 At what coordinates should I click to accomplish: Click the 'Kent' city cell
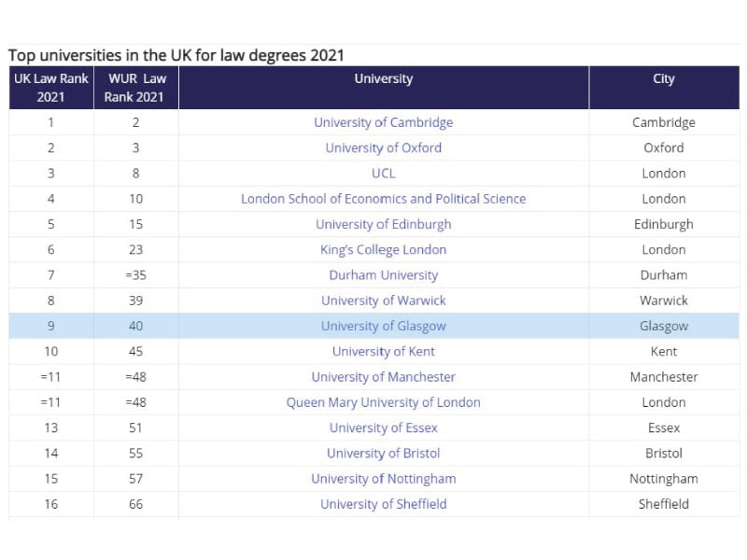pyautogui.click(x=664, y=352)
